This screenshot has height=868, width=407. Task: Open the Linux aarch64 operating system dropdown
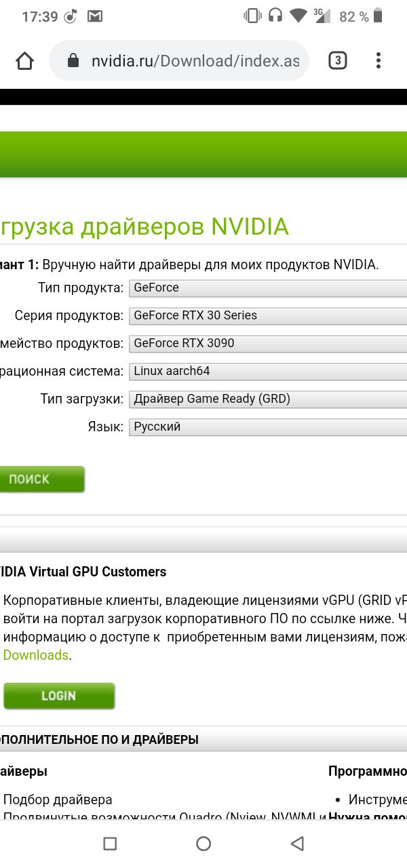(268, 372)
